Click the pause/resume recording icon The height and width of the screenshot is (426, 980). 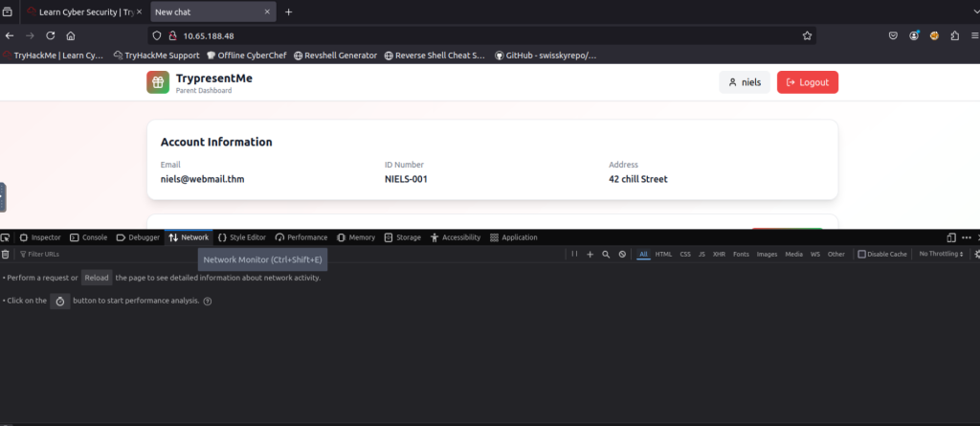pyautogui.click(x=574, y=255)
